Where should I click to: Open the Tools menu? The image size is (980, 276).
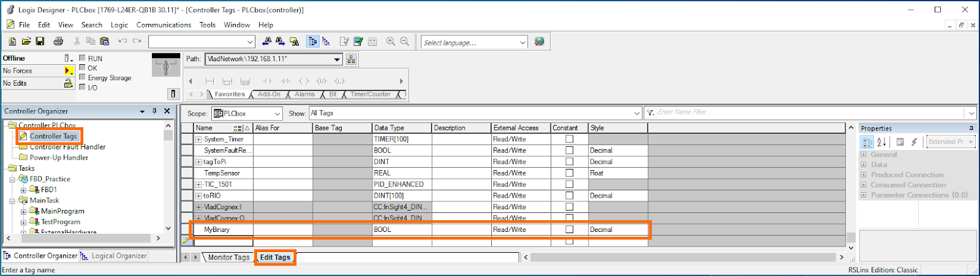point(208,25)
